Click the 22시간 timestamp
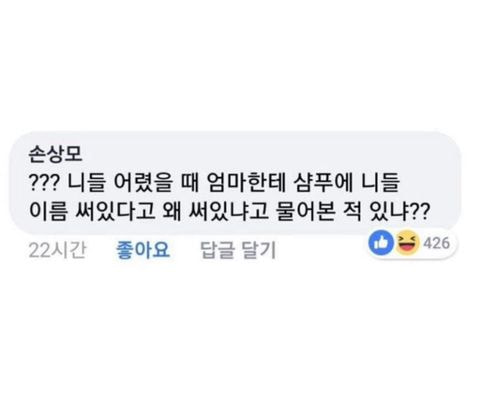Image resolution: width=480 pixels, height=400 pixels. coord(57,250)
